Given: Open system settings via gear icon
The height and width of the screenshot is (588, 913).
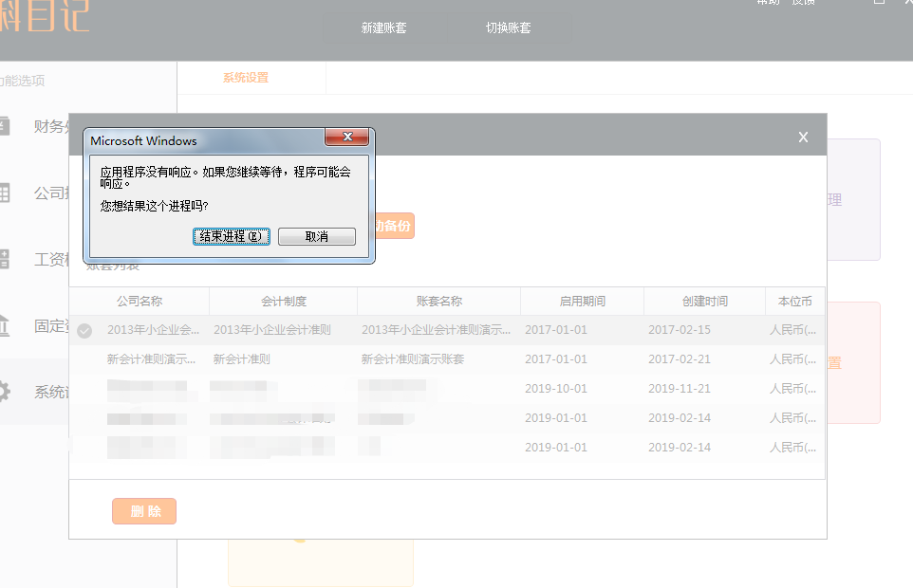Looking at the screenshot, I should tap(4, 391).
